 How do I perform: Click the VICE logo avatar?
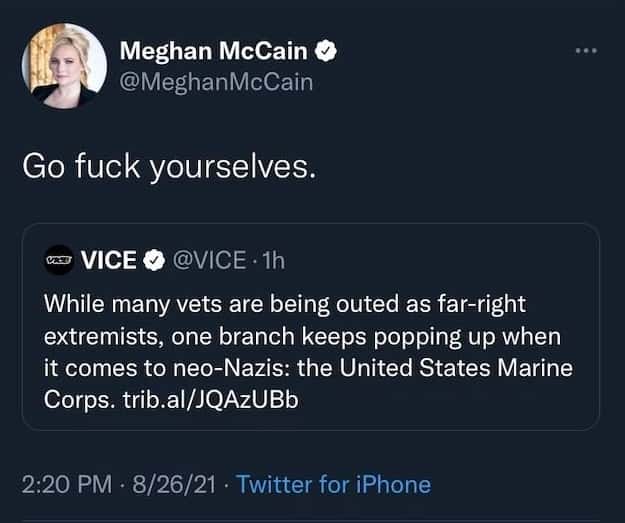point(58,261)
